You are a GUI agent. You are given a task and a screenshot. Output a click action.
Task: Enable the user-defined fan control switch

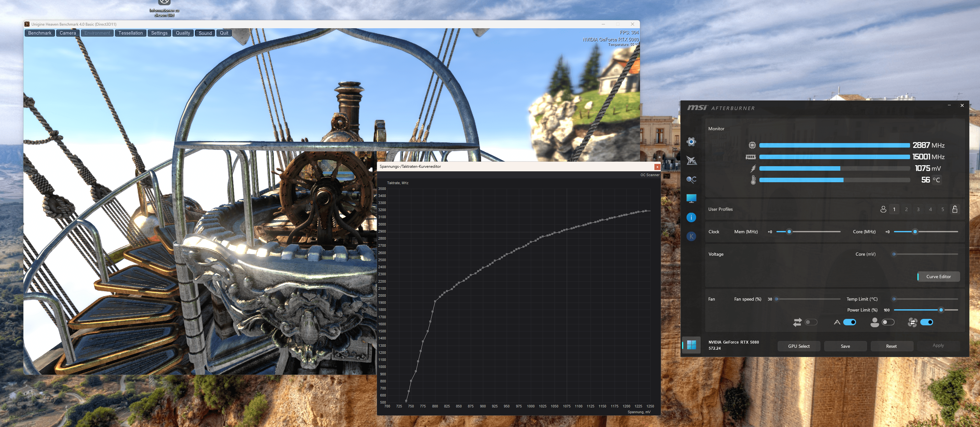click(888, 322)
